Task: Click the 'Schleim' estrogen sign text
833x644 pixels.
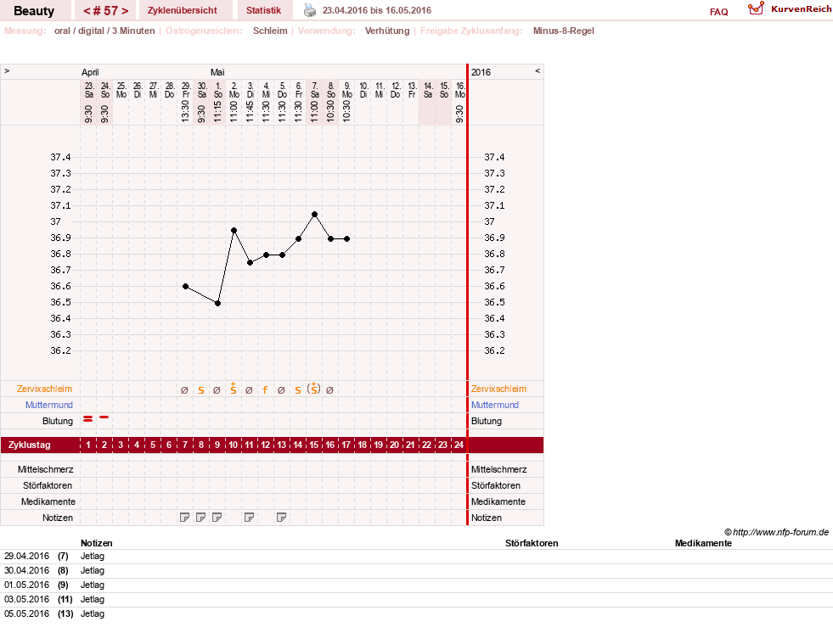Action: 270,31
